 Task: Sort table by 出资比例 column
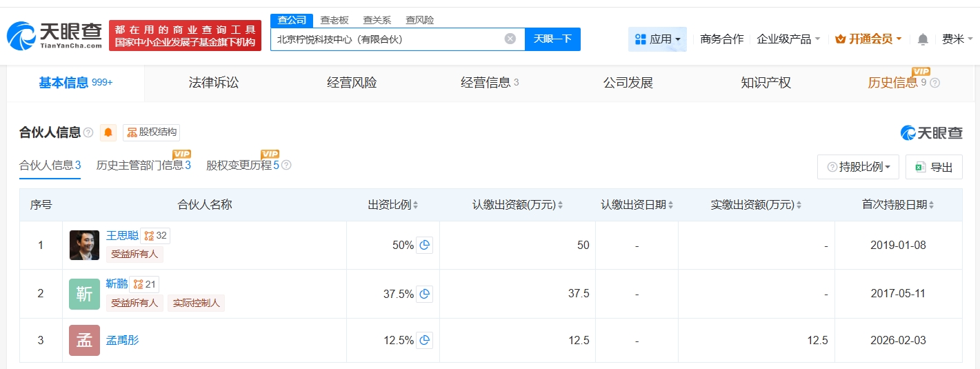pos(393,205)
